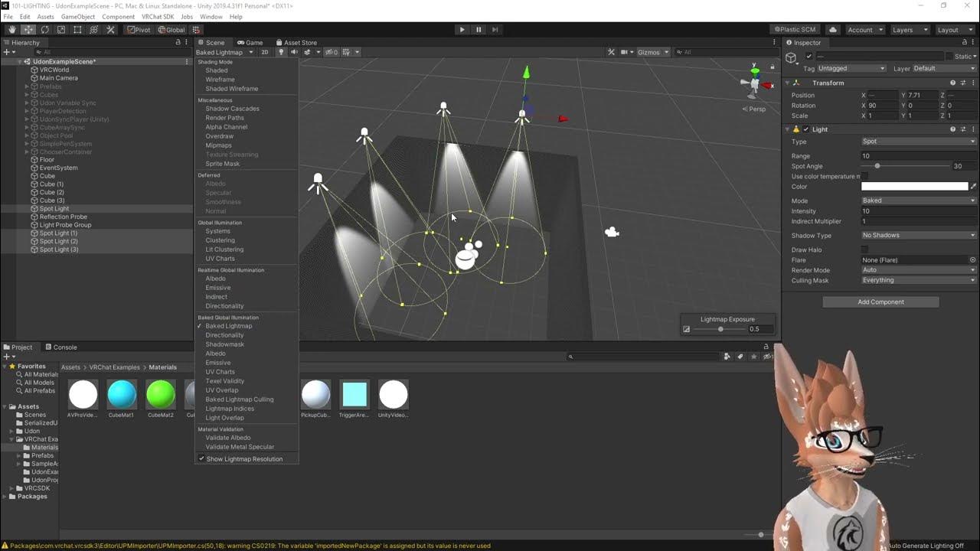Enable the Draw Halo checkbox
Viewport: 980px width, 551px height.
pyautogui.click(x=865, y=249)
